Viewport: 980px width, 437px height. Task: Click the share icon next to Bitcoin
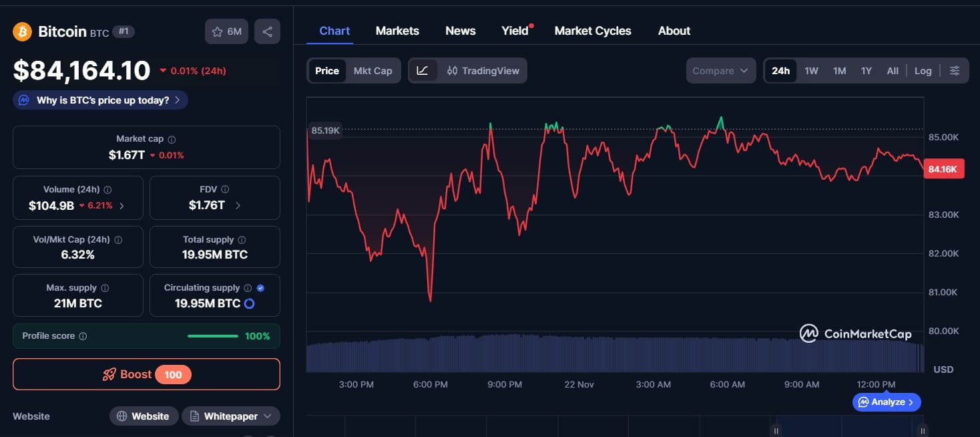pyautogui.click(x=267, y=31)
